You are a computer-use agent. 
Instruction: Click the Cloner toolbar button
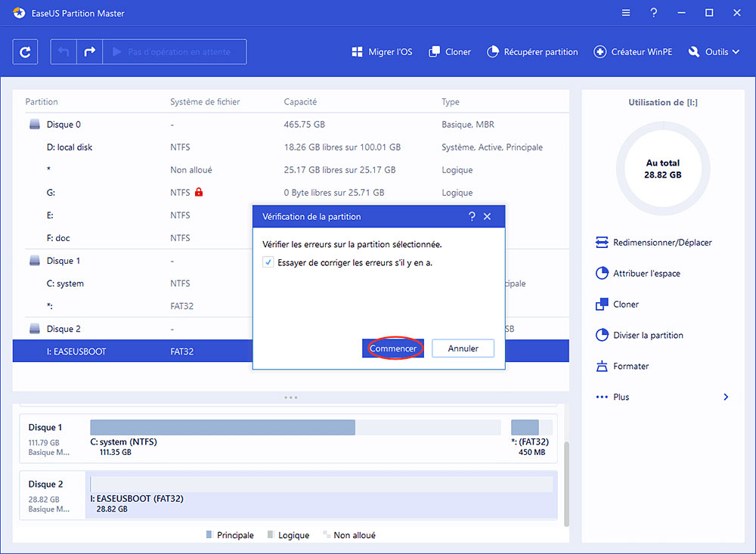pos(449,51)
